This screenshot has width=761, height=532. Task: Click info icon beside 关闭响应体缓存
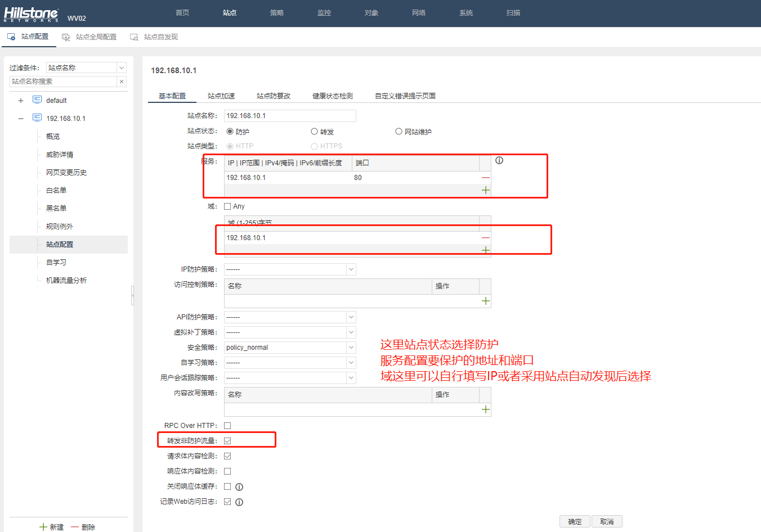[x=239, y=487]
